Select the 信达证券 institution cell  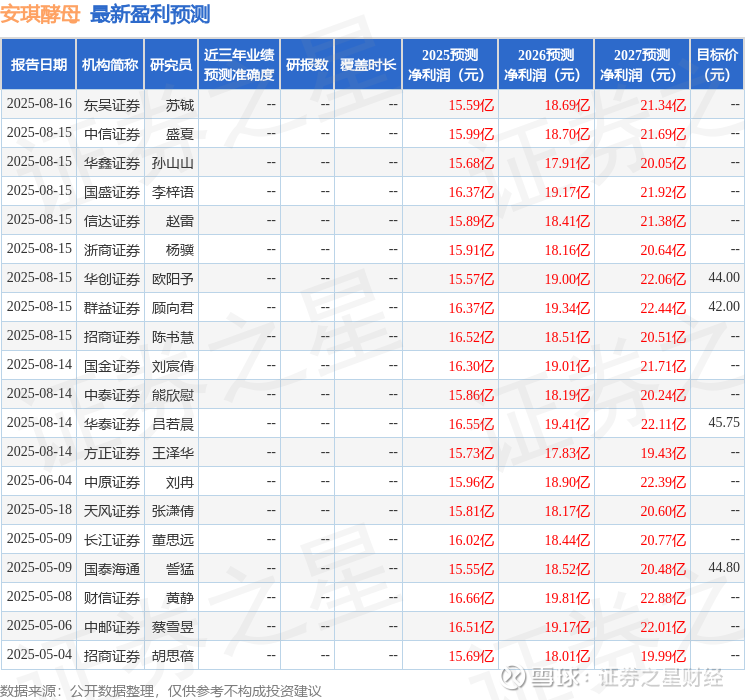coord(112,221)
